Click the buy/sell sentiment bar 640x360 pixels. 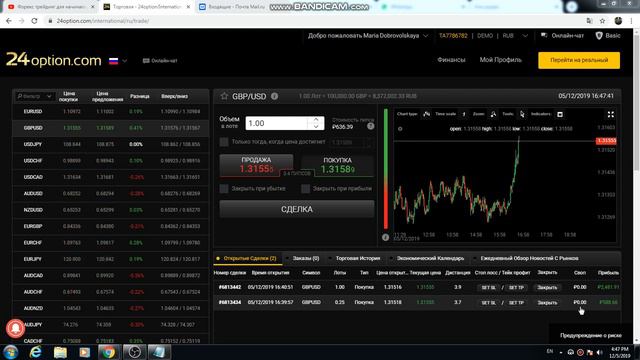386,169
